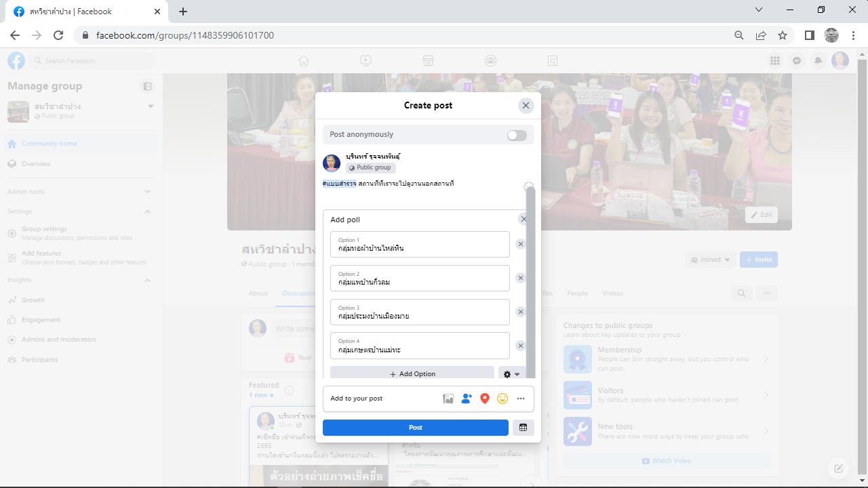Click the Option 2 poll field
The image size is (868, 488).
[420, 278]
